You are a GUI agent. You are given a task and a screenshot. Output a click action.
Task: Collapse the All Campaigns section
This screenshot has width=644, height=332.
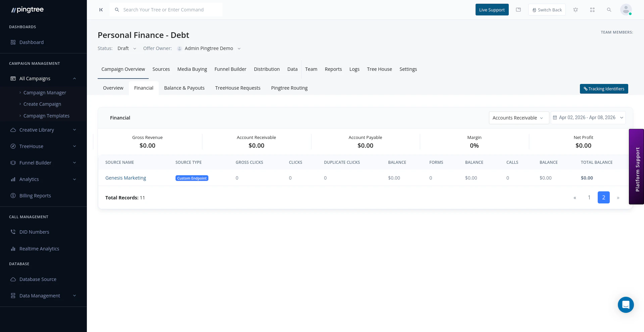[x=74, y=78]
